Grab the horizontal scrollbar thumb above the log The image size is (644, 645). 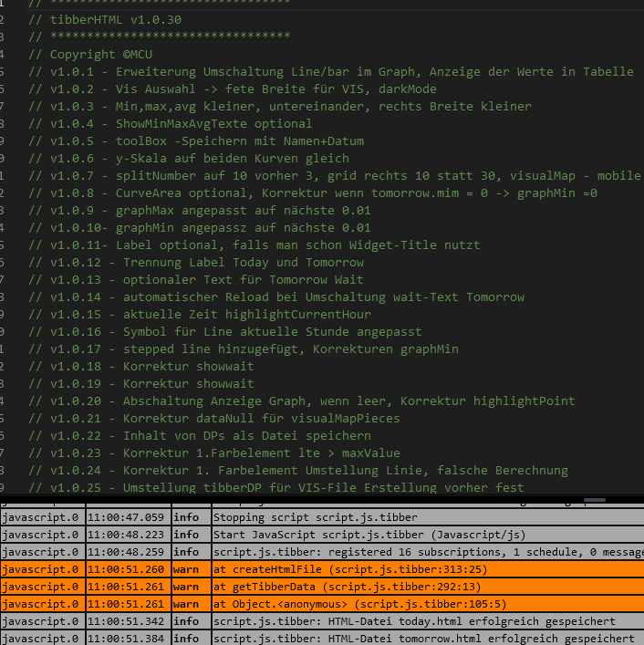tap(594, 500)
